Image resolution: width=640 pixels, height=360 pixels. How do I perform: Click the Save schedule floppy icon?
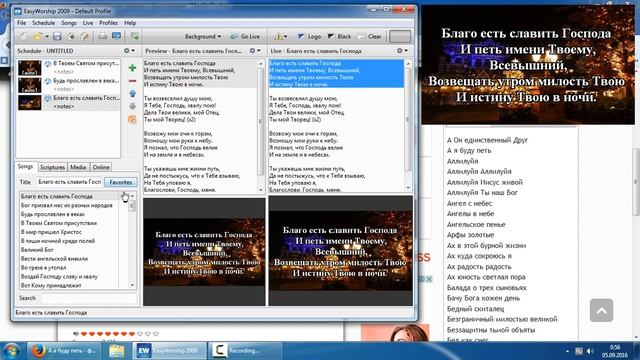[x=57, y=37]
